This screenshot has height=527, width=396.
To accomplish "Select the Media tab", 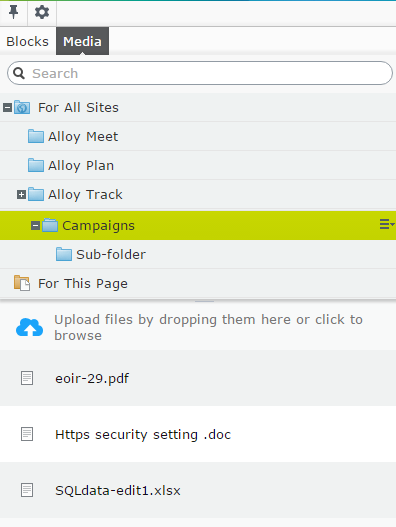I will tap(82, 41).
